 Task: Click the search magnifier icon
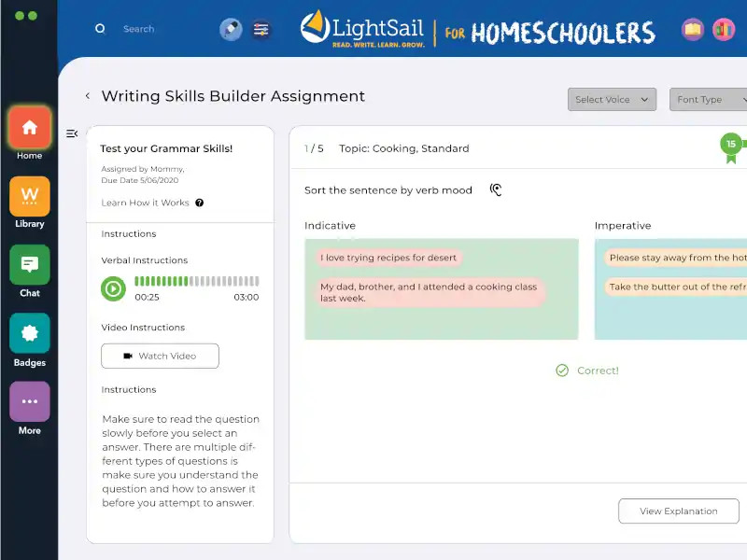pyautogui.click(x=100, y=29)
